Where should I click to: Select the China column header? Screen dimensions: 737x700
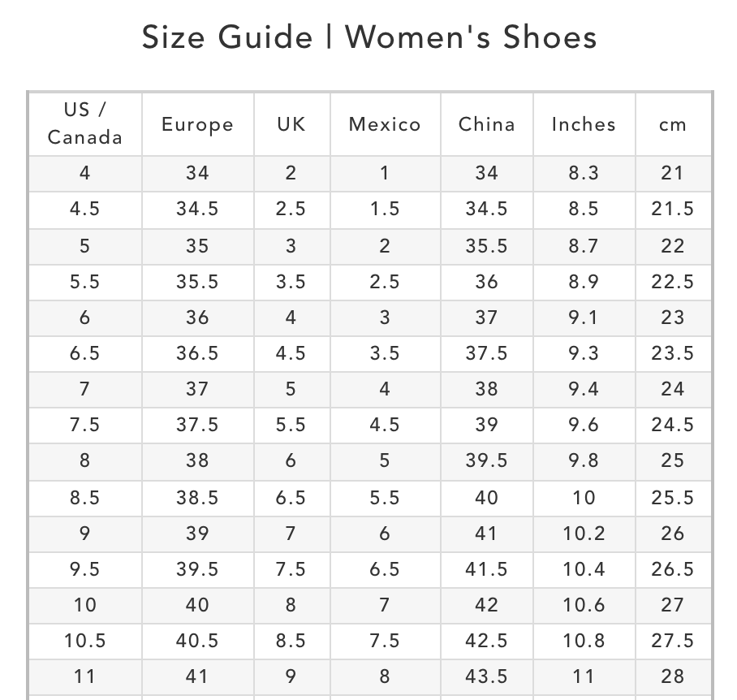coord(486,124)
